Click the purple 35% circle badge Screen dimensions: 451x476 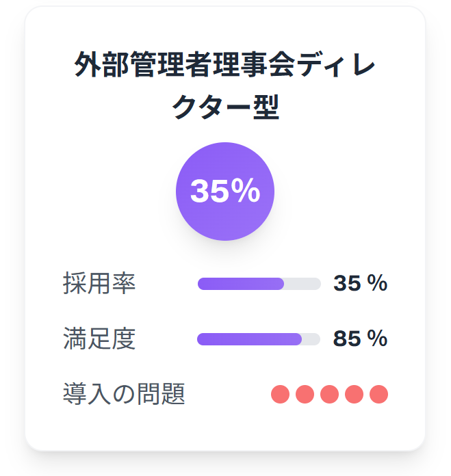[x=225, y=191]
